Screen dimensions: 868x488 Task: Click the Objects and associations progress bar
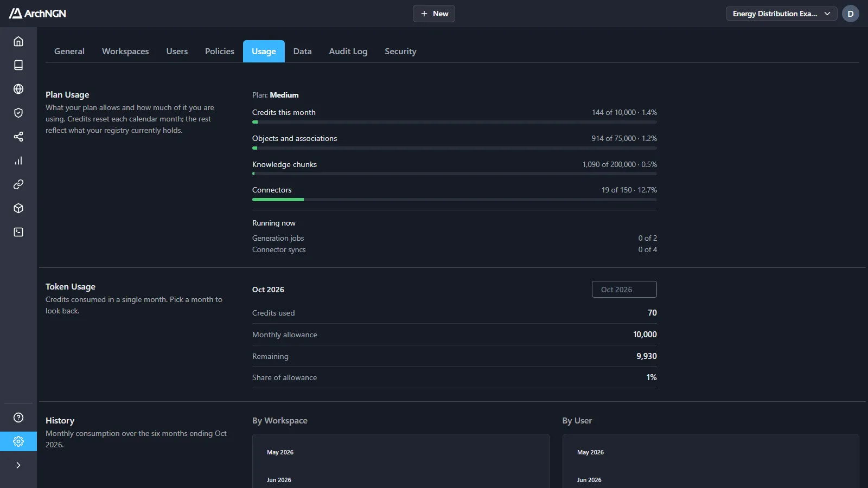pos(455,148)
